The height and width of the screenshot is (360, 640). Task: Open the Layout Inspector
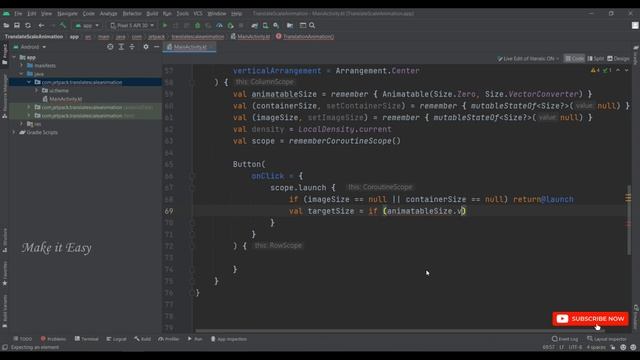[607, 339]
